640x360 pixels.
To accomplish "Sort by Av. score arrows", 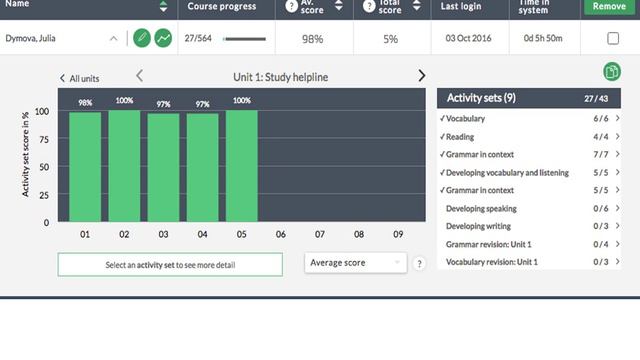I will pyautogui.click(x=339, y=5).
